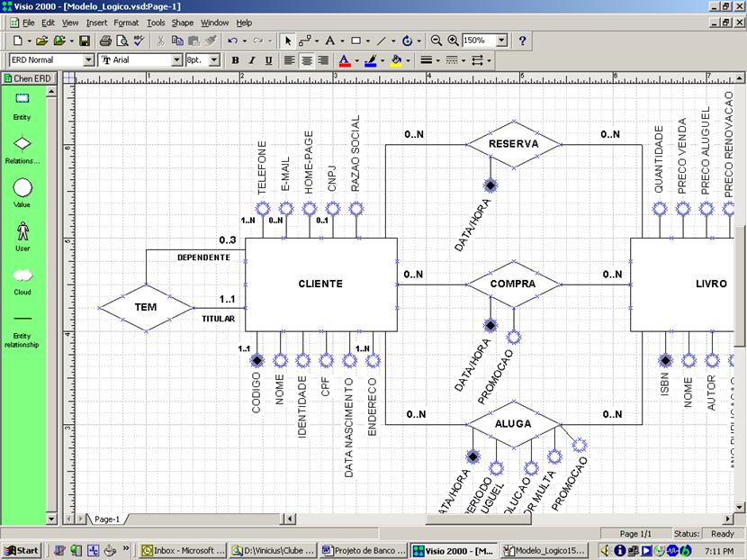The height and width of the screenshot is (560, 747).
Task: Select the Pointer tool in the toolbar
Action: 286,40
